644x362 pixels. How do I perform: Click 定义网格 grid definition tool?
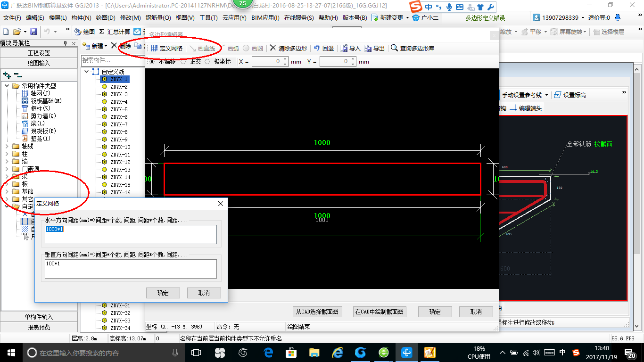(166, 48)
